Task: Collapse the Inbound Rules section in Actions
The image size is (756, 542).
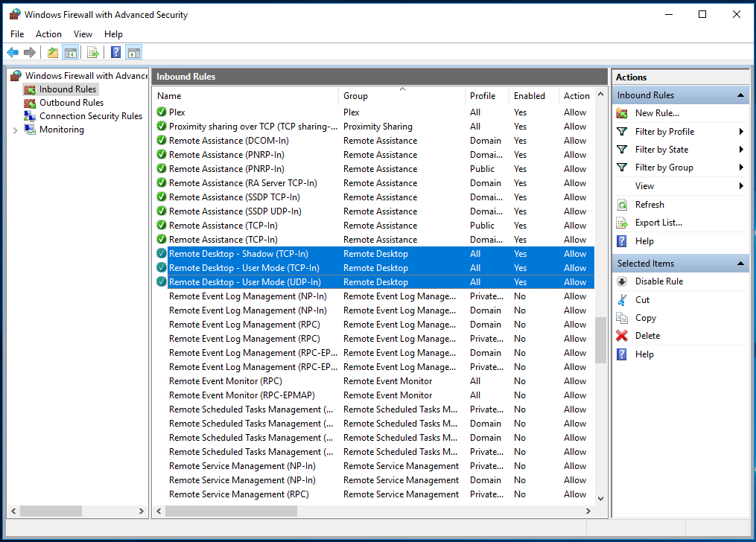Action: [x=740, y=95]
